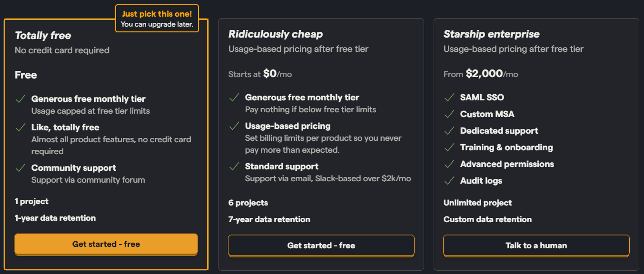The image size is (644, 274).
Task: Select the Totally free plan heading
Action: [43, 36]
